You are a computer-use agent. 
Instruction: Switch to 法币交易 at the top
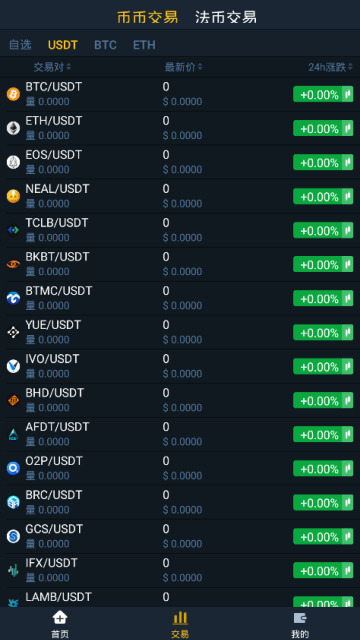[x=226, y=18]
